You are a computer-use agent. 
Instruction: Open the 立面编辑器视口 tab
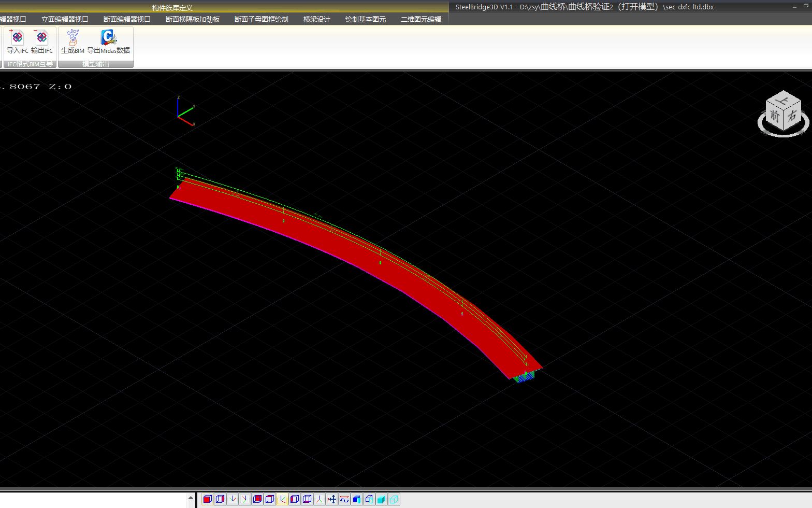[65, 19]
